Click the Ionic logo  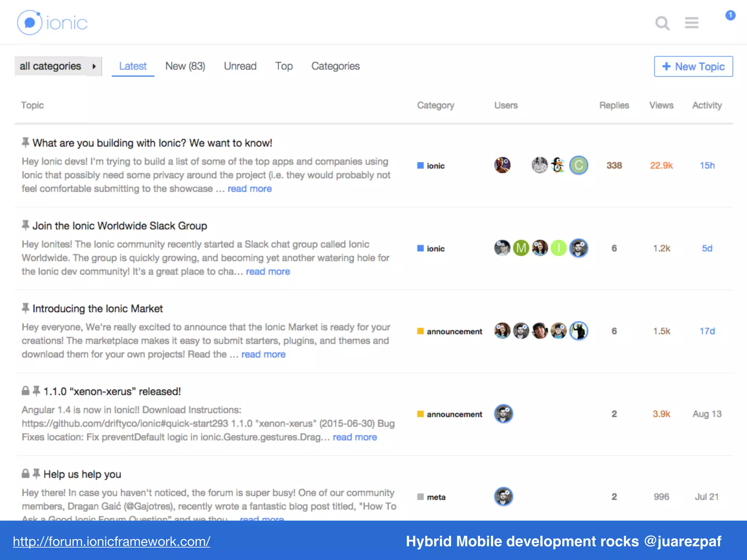coord(52,23)
